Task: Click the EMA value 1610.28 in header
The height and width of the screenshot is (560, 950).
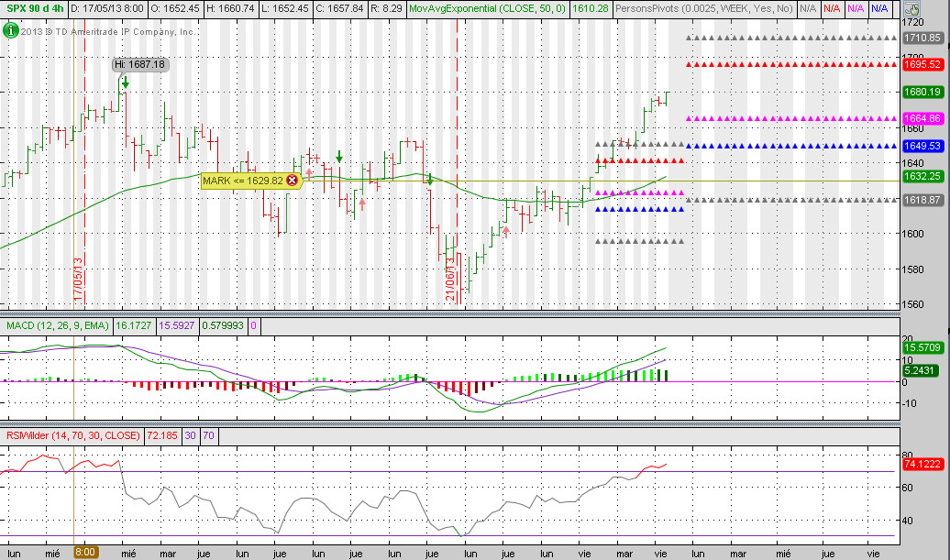Action: coord(591,8)
